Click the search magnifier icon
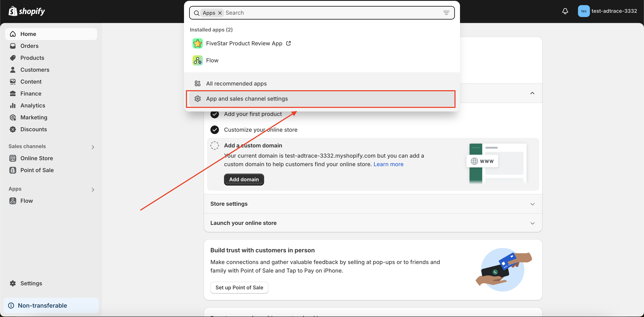 (197, 13)
